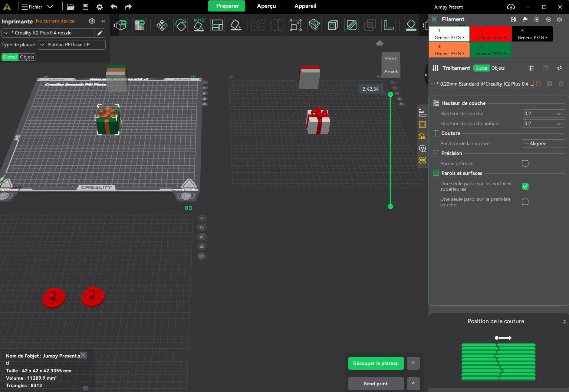Select Global in the Traitement toggle
This screenshot has width=569, height=392.
point(482,68)
